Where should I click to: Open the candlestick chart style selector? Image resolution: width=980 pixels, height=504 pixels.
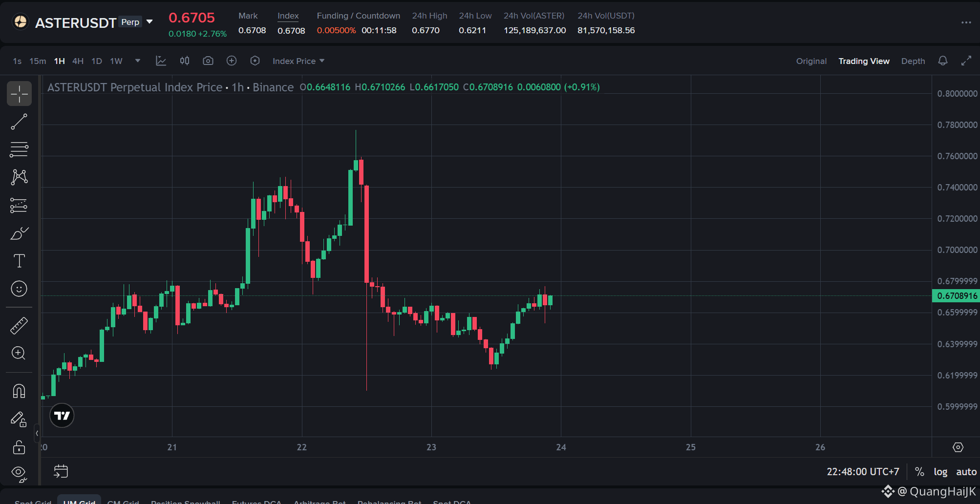[x=185, y=61]
